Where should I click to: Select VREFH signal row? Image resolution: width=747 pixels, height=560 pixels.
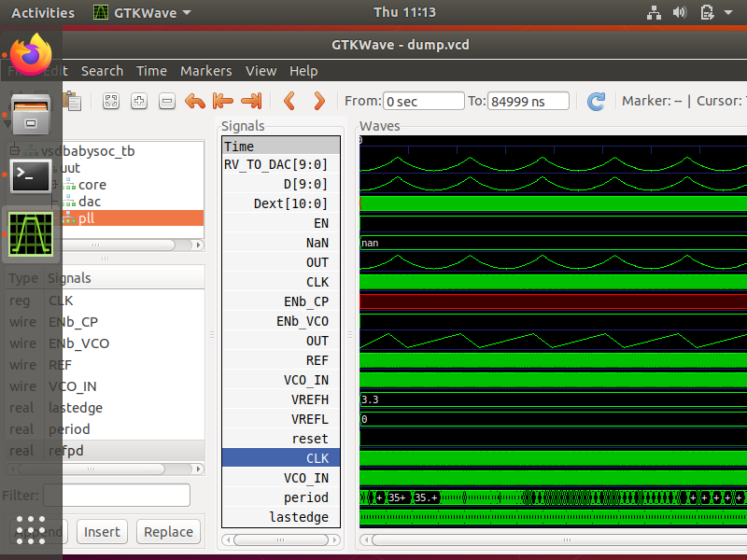(281, 399)
